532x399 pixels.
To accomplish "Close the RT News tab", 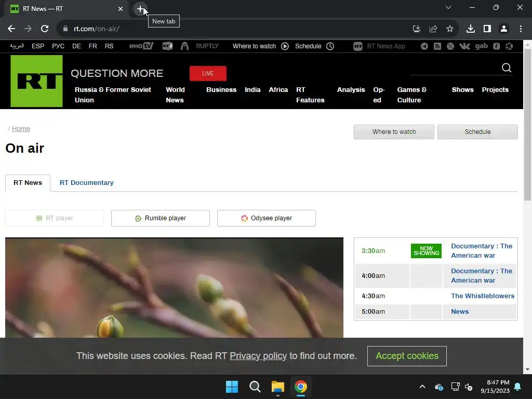I will [121, 9].
